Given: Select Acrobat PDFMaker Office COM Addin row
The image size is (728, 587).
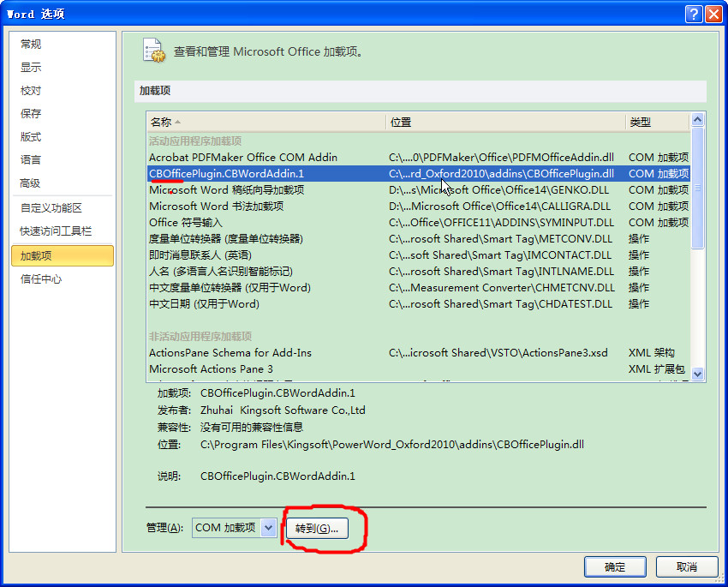Looking at the screenshot, I should point(243,158).
